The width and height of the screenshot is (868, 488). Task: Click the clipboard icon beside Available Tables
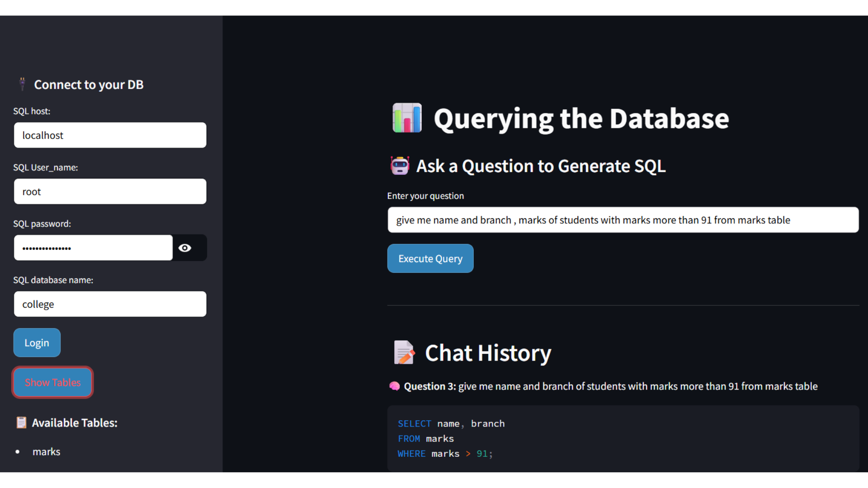21,422
